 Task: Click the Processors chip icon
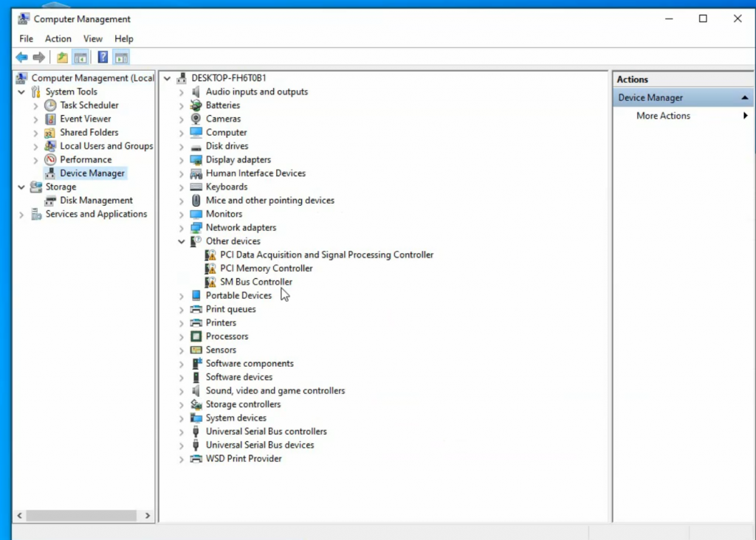coord(196,336)
